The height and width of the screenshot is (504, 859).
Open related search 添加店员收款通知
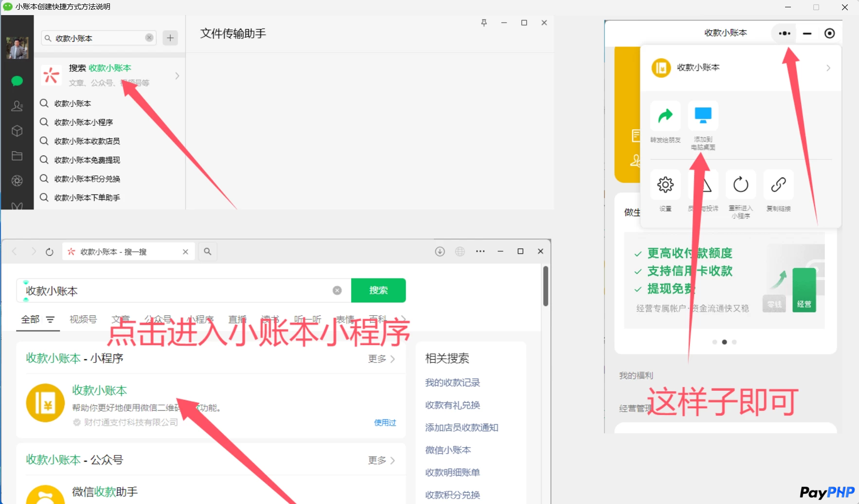pos(462,427)
